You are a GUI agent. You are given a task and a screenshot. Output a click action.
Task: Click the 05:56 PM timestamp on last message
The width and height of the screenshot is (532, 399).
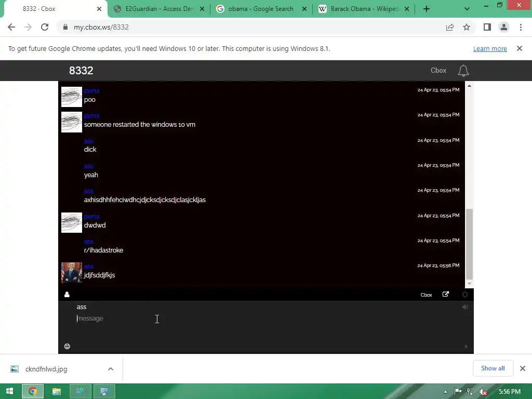coord(438,265)
